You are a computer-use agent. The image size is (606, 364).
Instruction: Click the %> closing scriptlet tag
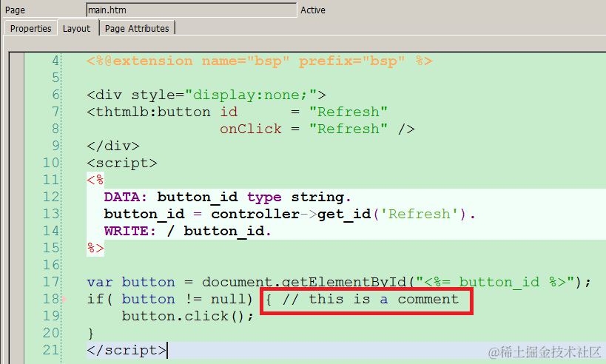[95, 248]
